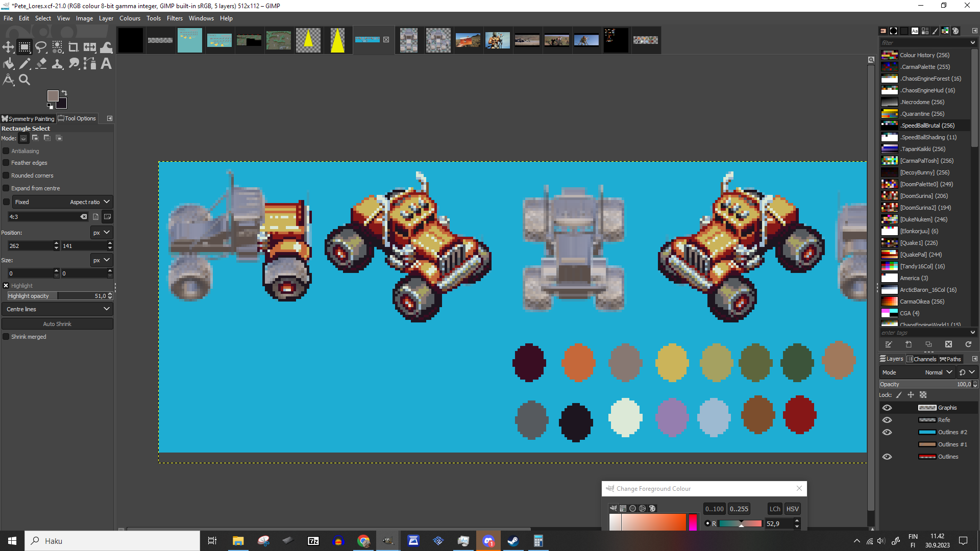This screenshot has height=551, width=980.
Task: Select the Bucket Fill tool
Action: click(8, 64)
